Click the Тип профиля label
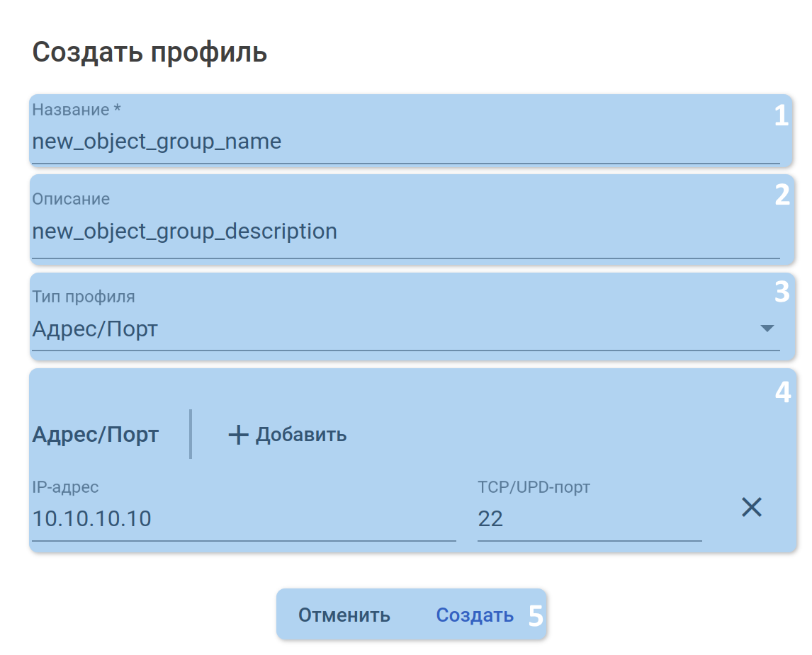The image size is (812, 655). click(x=84, y=297)
